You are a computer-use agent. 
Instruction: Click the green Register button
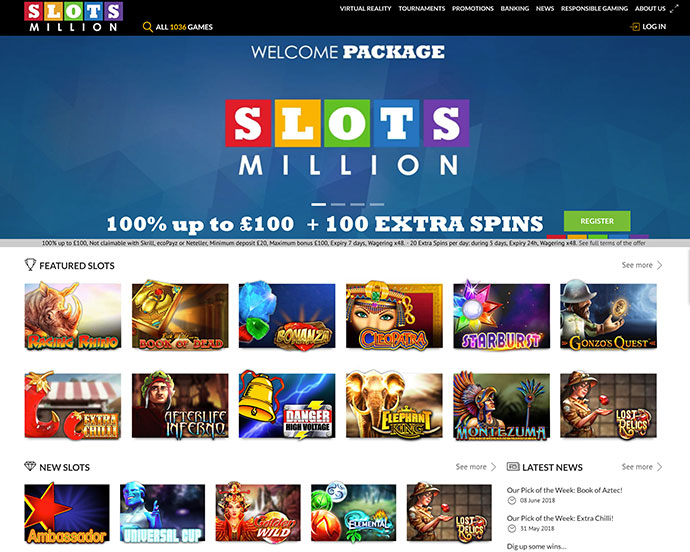(x=597, y=221)
